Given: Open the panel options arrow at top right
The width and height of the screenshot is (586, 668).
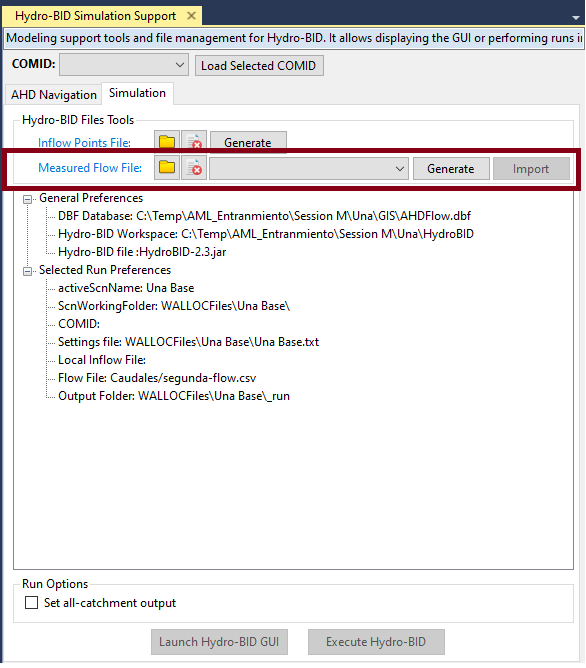Looking at the screenshot, I should point(576,18).
